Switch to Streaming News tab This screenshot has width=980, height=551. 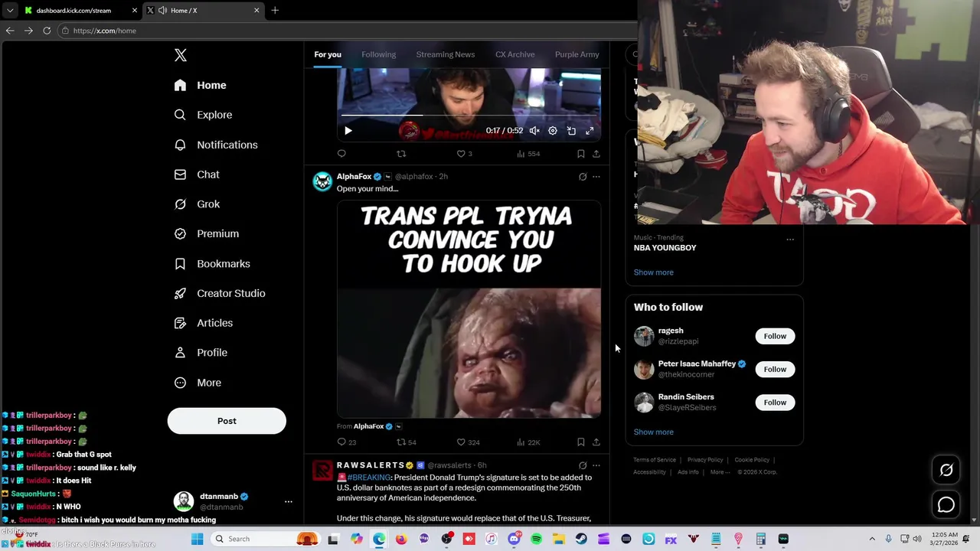point(446,54)
